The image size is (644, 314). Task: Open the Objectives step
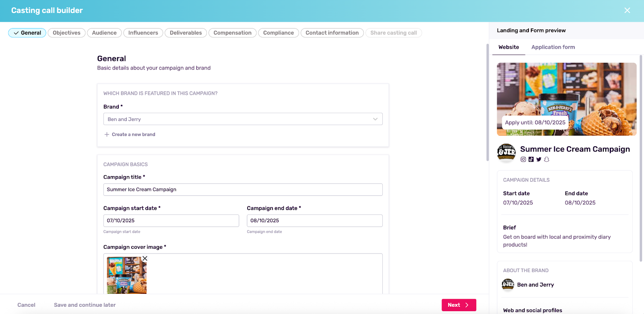point(66,33)
